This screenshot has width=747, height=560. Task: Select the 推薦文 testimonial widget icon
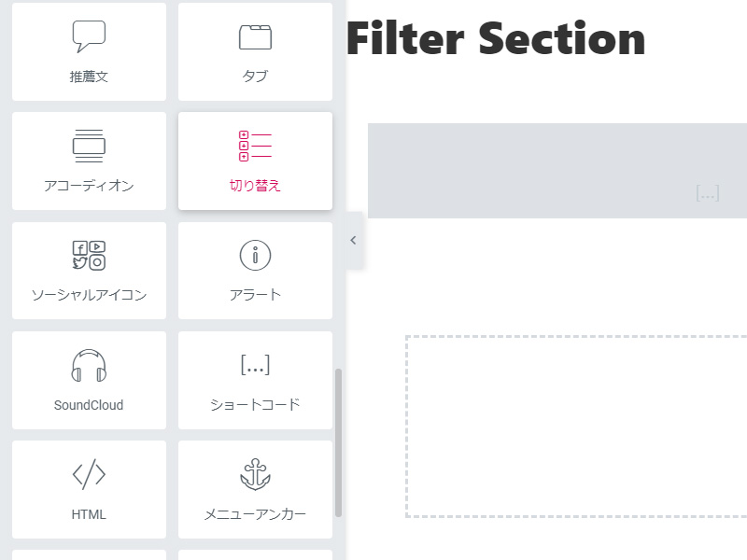(x=89, y=36)
